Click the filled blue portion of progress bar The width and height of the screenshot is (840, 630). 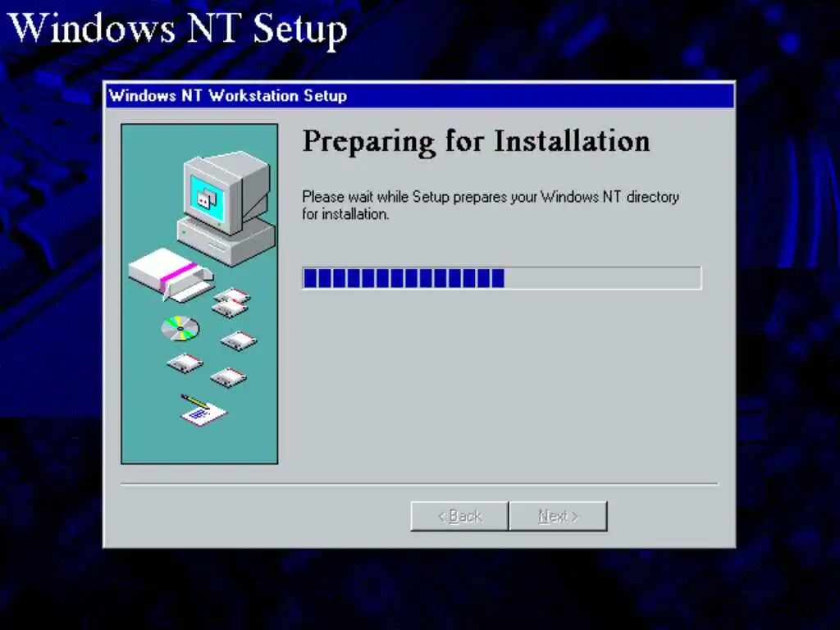404,278
